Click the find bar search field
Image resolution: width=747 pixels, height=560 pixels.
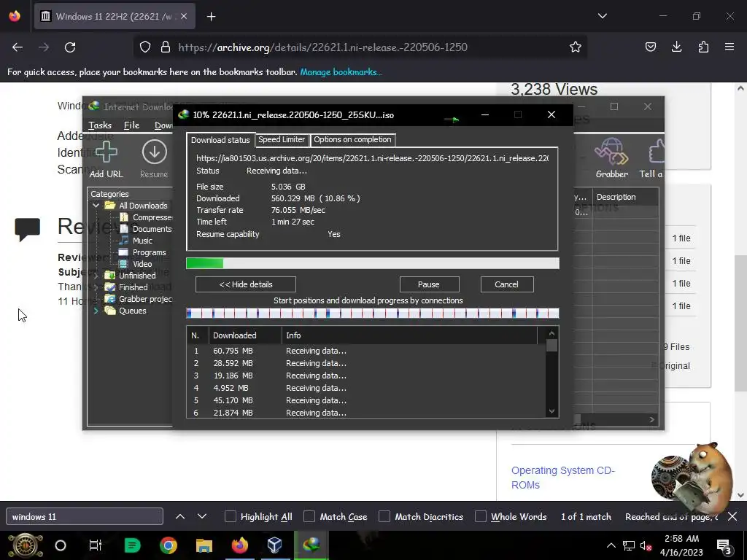click(x=85, y=516)
